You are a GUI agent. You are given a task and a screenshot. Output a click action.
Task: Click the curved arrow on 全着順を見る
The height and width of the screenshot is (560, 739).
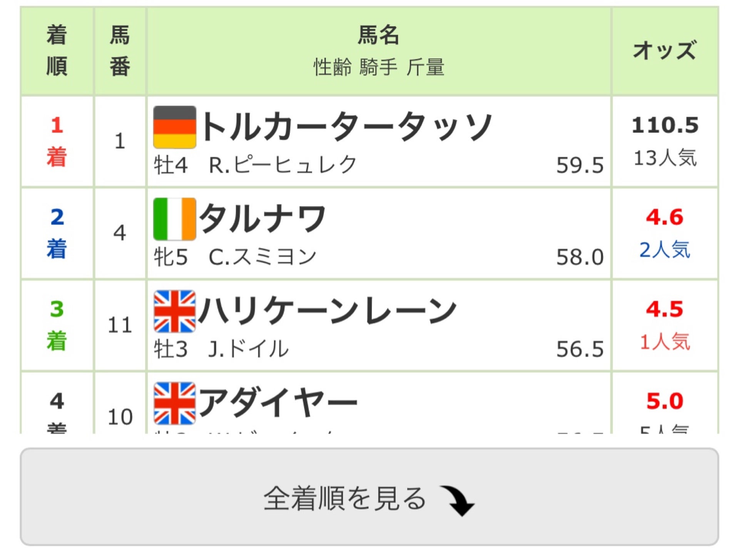point(458,500)
